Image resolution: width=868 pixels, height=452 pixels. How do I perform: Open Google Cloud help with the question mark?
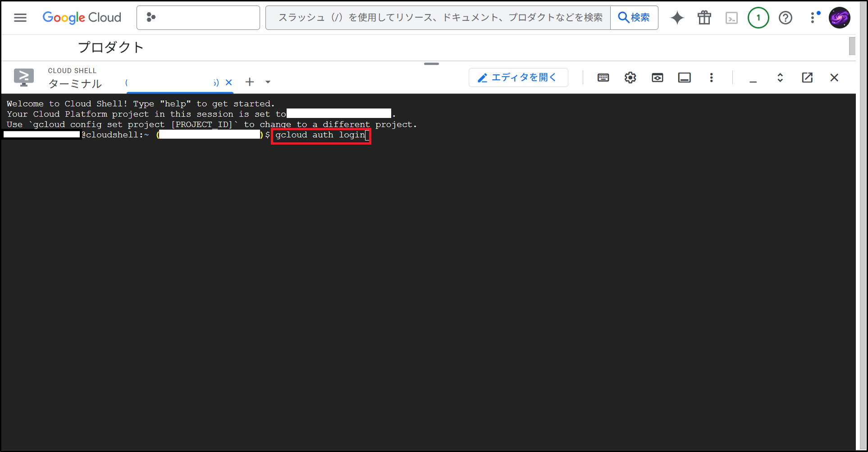click(x=786, y=18)
